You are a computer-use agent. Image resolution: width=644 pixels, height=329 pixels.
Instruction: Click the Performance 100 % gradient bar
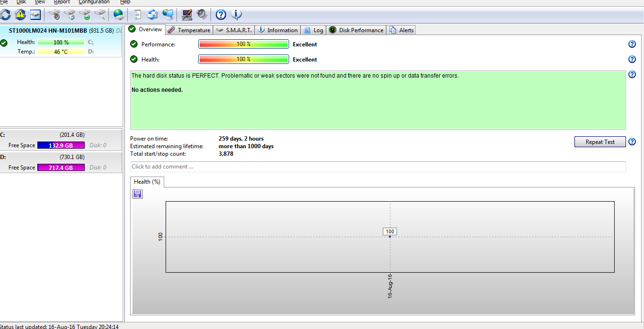(x=244, y=44)
